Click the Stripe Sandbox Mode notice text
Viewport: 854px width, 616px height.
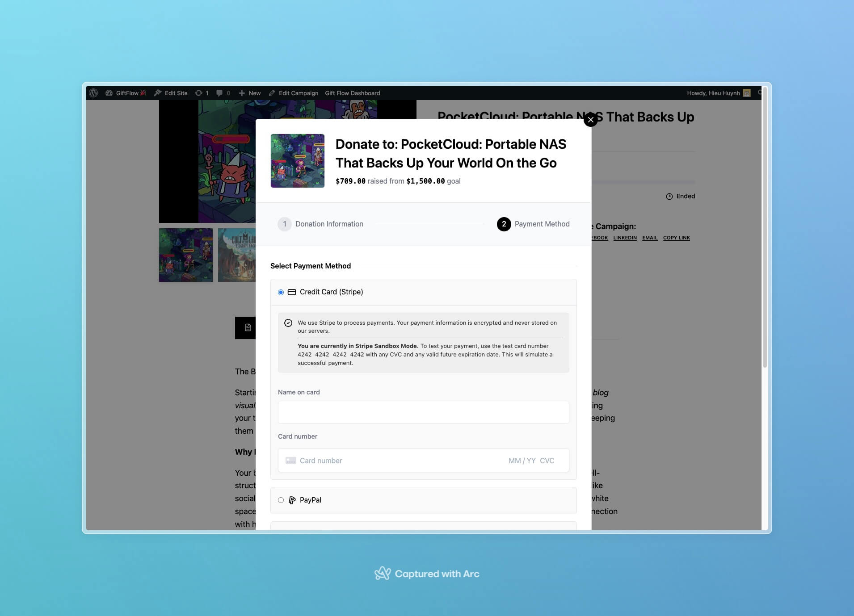coord(425,354)
